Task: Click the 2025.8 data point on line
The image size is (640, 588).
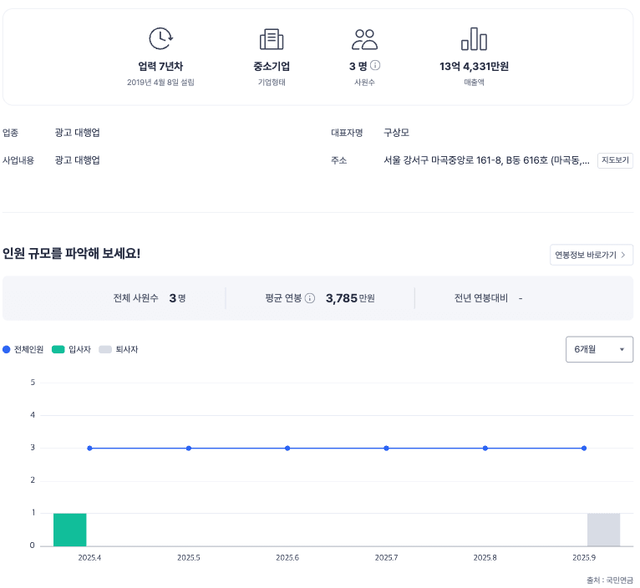Action: coord(485,448)
